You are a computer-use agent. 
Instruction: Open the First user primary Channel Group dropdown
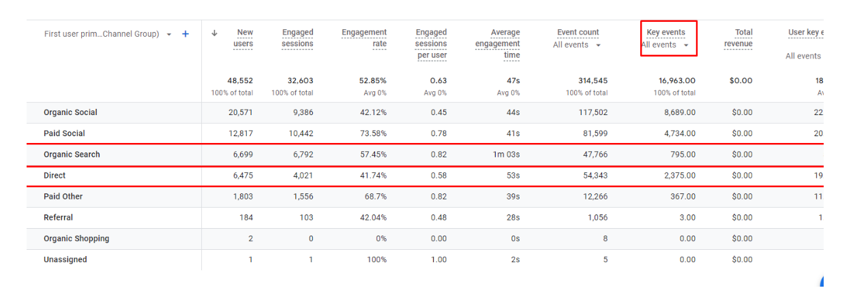click(169, 34)
